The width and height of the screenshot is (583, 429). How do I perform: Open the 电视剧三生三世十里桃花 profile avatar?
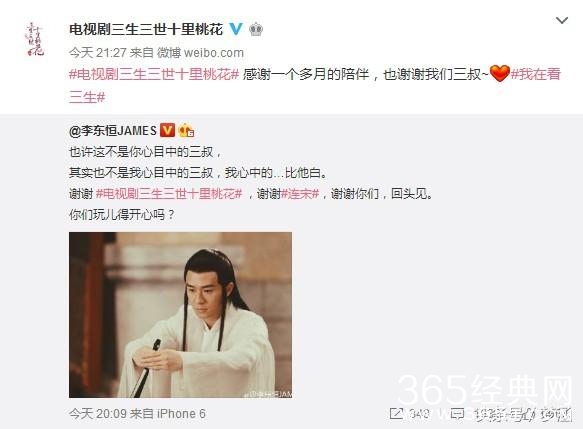pos(34,39)
